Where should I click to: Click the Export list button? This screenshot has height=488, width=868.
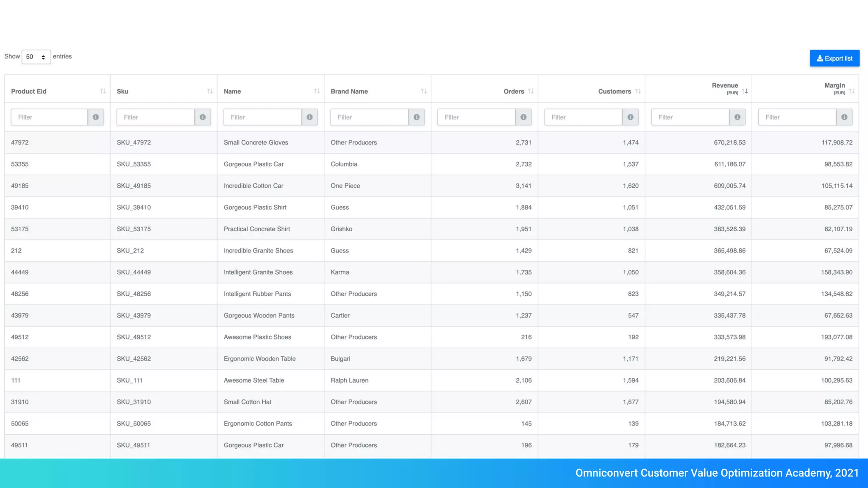[x=834, y=58]
